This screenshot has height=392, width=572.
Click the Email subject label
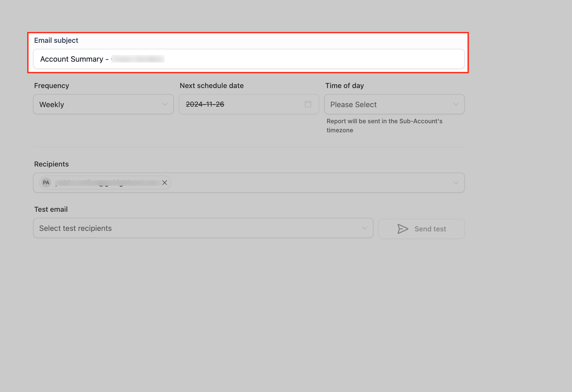(56, 40)
